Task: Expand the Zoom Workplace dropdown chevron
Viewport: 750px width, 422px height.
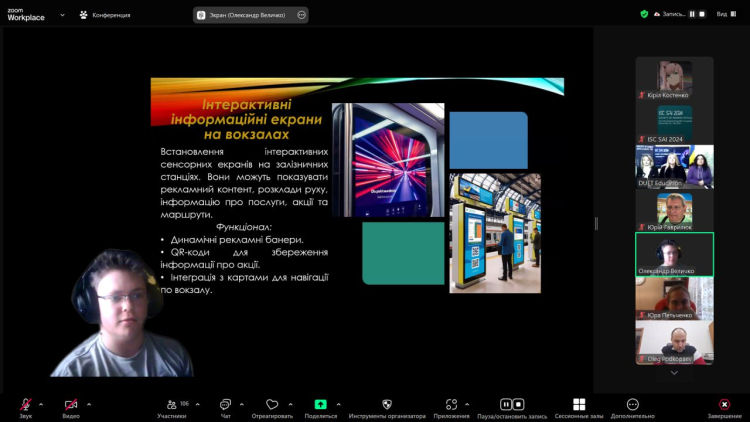Action: (x=62, y=15)
